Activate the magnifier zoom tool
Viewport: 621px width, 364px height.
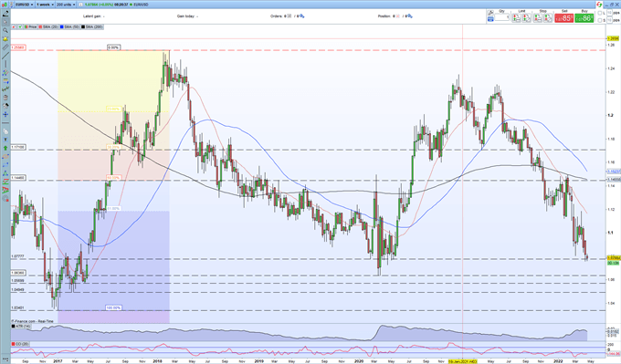click(5, 30)
